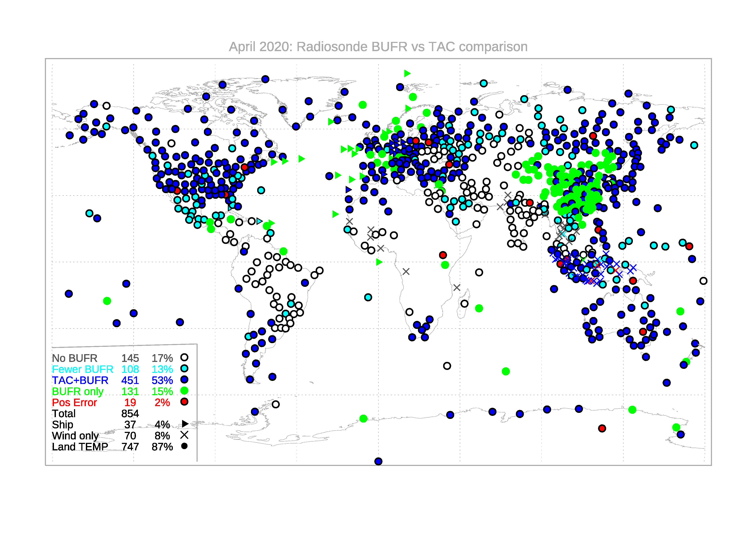The height and width of the screenshot is (535, 756).
Task: Click the 4% value for Ship
Action: click(x=162, y=425)
